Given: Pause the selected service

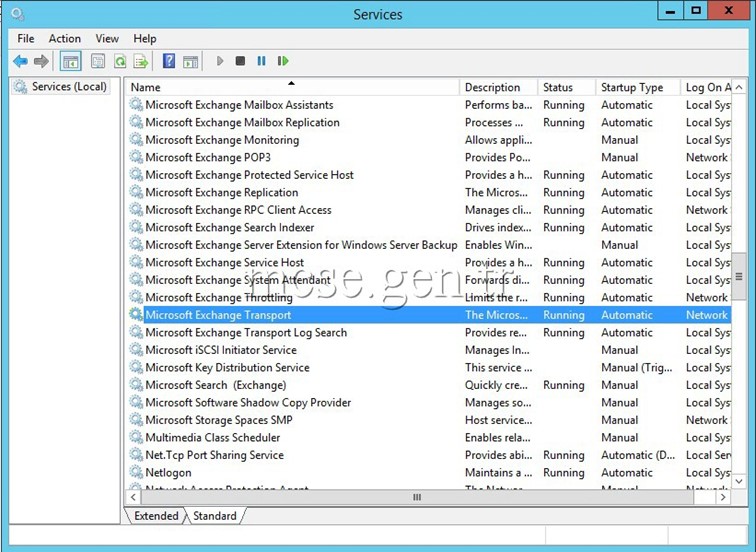Looking at the screenshot, I should 261,61.
